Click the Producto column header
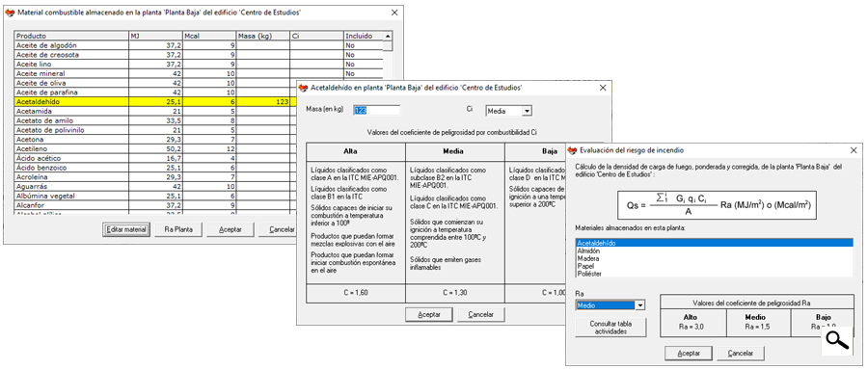Screen dimensions: 868x369 (x=71, y=36)
